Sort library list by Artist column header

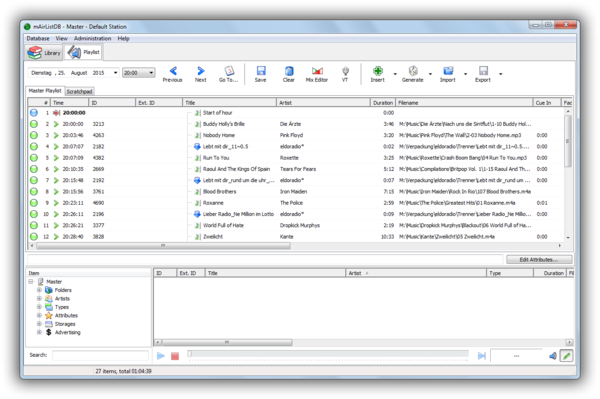click(416, 273)
